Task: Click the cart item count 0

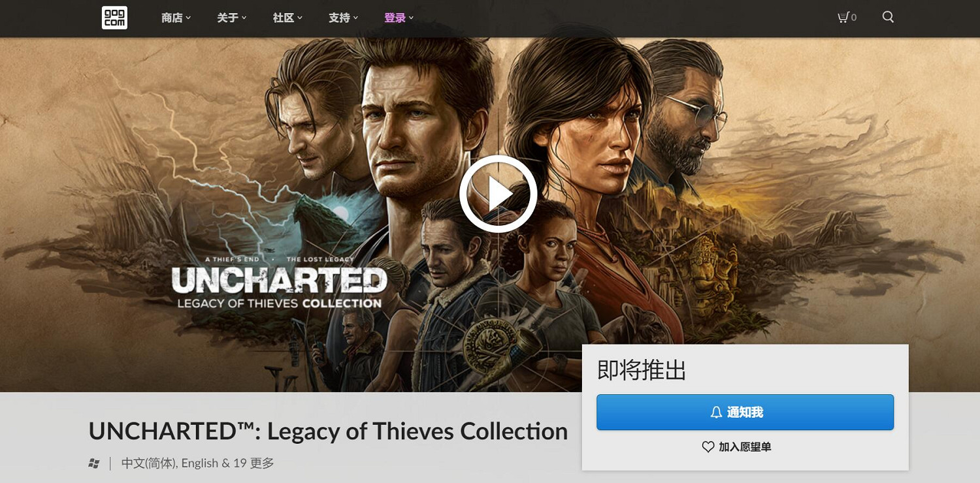Action: click(853, 18)
